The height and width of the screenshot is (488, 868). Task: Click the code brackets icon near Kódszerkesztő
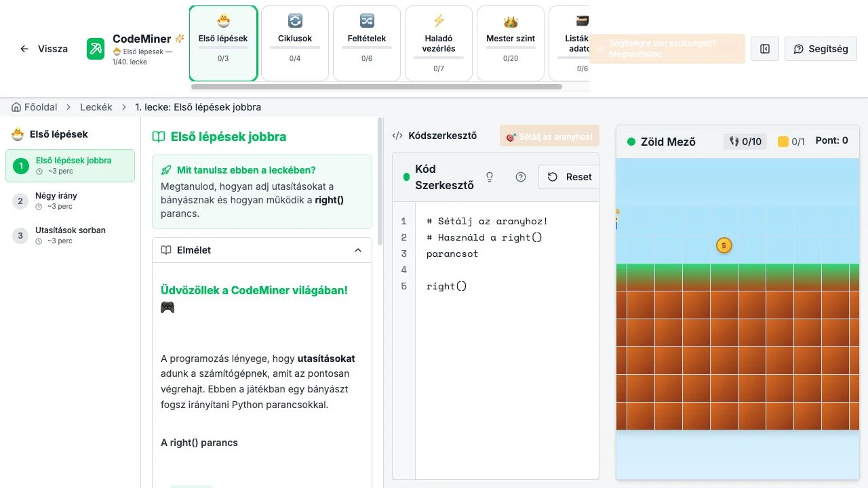tap(398, 136)
